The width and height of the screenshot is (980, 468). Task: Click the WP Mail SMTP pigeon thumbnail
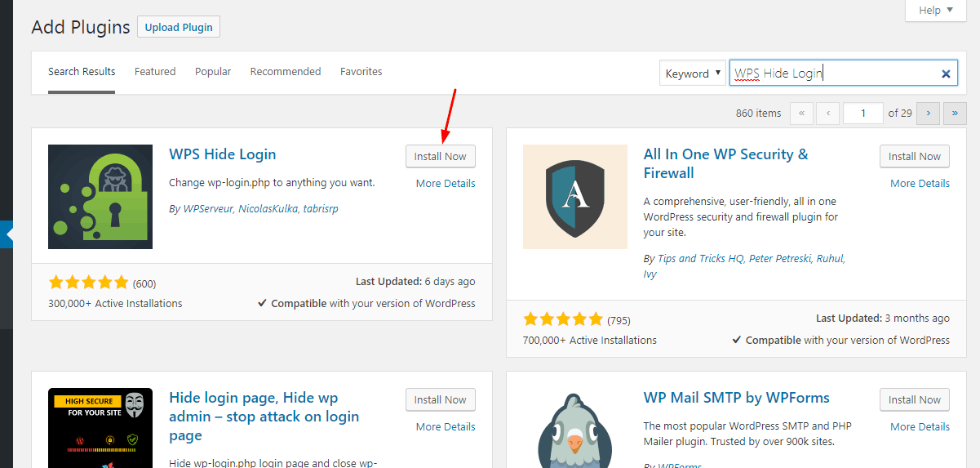click(575, 428)
